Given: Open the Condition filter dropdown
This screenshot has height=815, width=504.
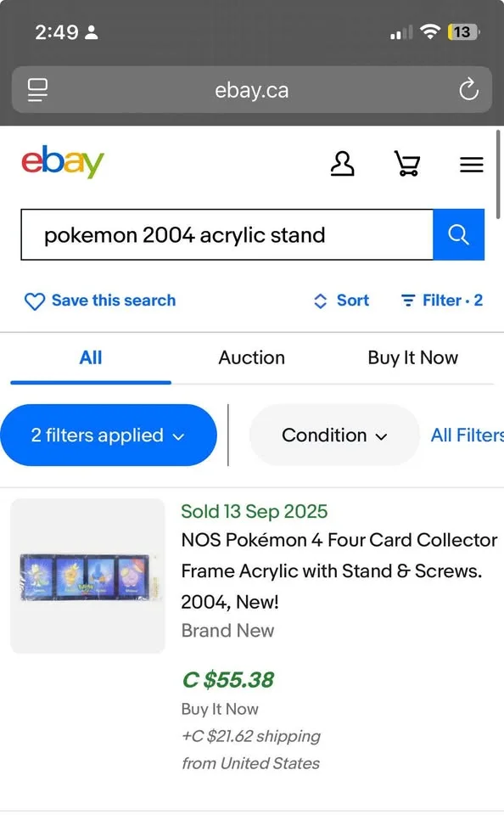Looking at the screenshot, I should (x=333, y=435).
